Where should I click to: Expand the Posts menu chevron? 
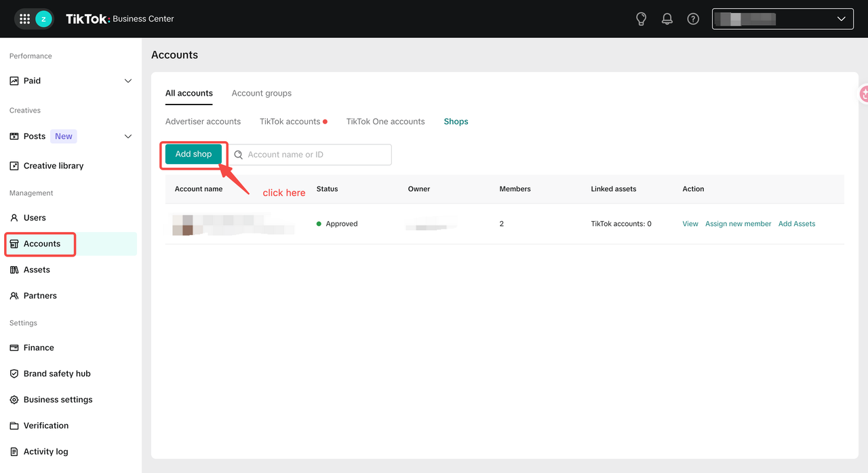pyautogui.click(x=128, y=136)
